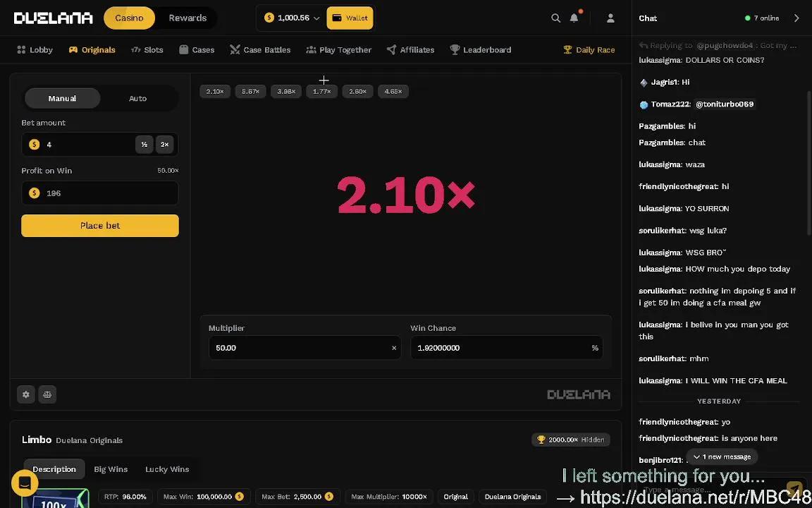Viewport: 812px width, 508px height.
Task: Click the Profit on Win field
Action: coord(100,193)
